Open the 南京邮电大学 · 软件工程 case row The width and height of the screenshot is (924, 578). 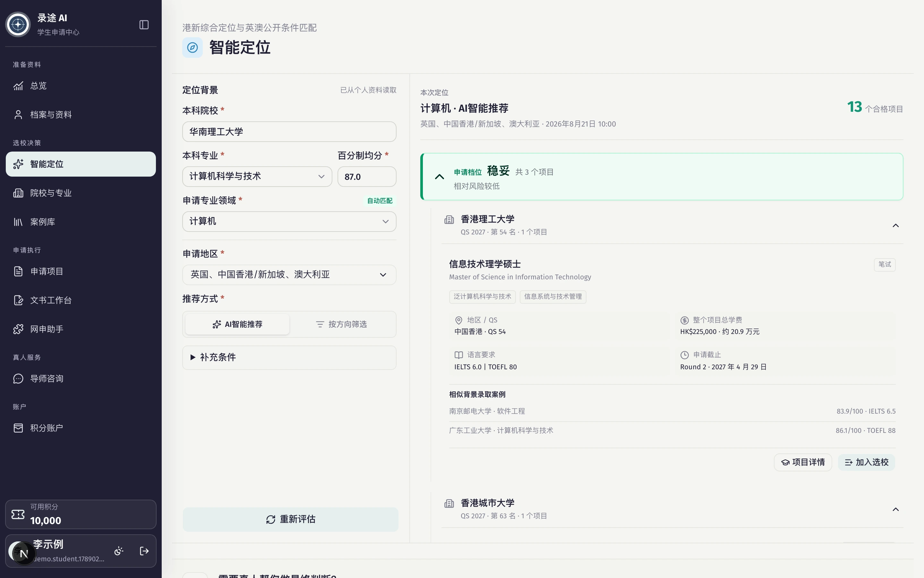pyautogui.click(x=672, y=412)
